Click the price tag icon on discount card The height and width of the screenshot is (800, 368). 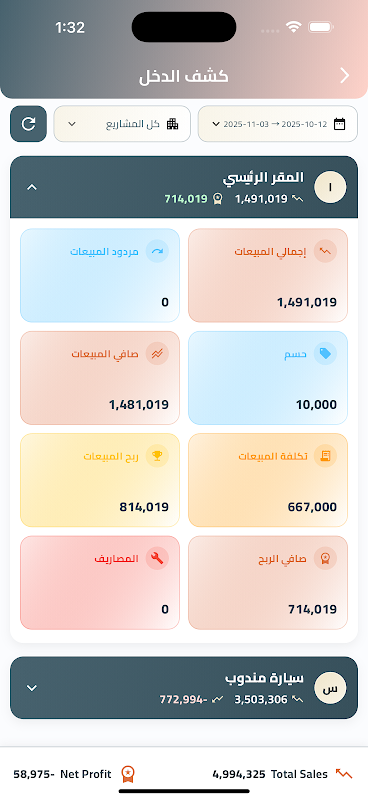(x=325, y=354)
